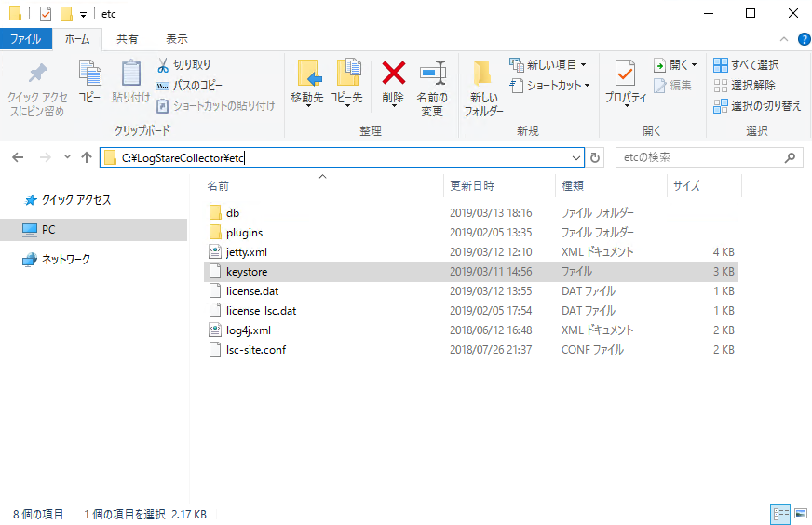Open the Move to folder button

tap(307, 83)
